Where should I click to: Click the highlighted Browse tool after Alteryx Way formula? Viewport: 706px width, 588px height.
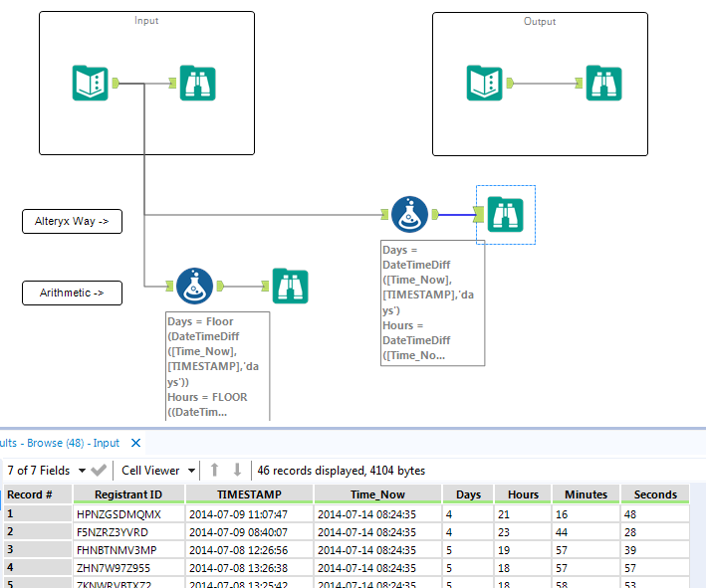point(505,214)
